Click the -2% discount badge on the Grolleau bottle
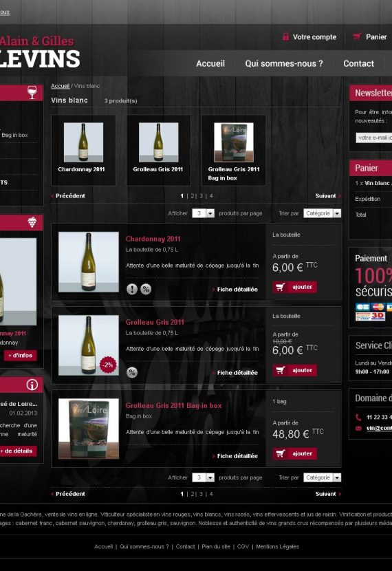This screenshot has width=392, height=571. point(108,365)
